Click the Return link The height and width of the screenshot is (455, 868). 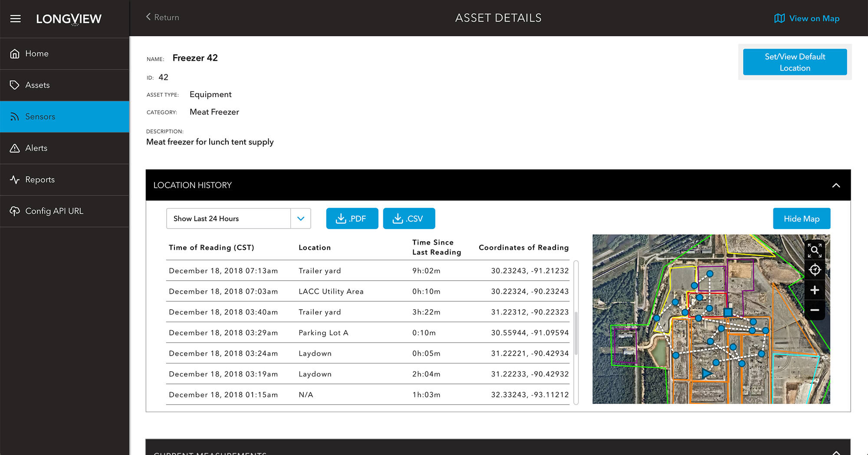coord(162,17)
